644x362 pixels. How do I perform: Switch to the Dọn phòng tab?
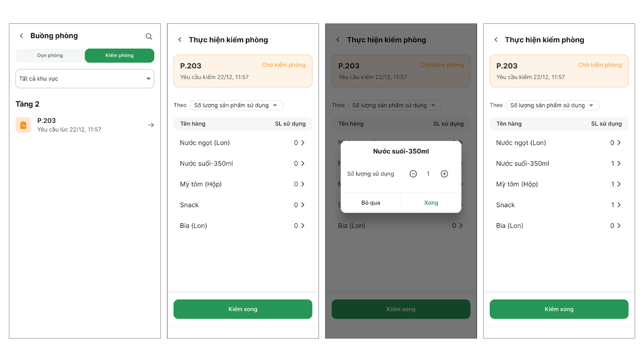click(50, 56)
